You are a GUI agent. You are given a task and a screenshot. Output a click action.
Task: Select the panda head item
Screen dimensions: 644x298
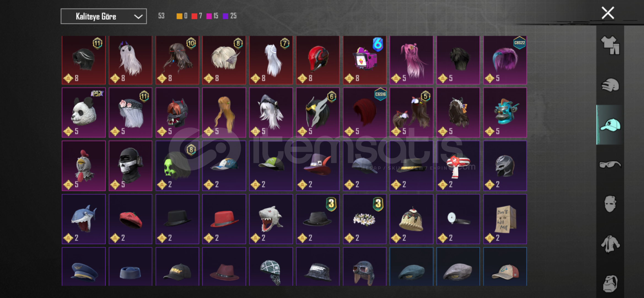pyautogui.click(x=84, y=113)
